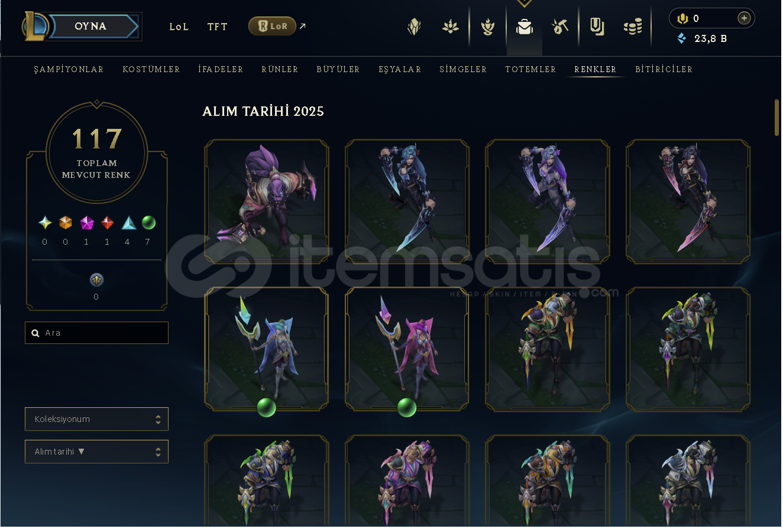Click the green emerald gem filter icon

(149, 223)
